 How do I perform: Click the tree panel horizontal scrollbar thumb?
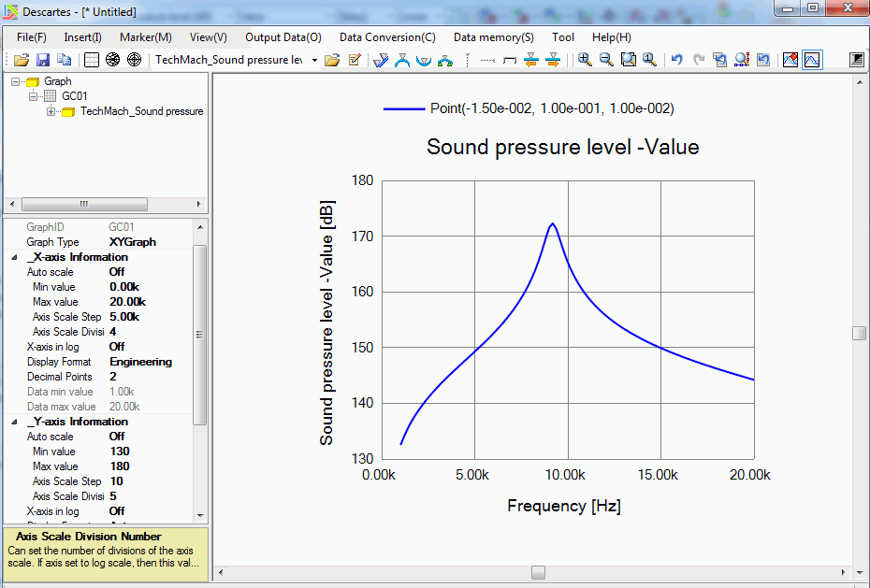click(x=82, y=204)
